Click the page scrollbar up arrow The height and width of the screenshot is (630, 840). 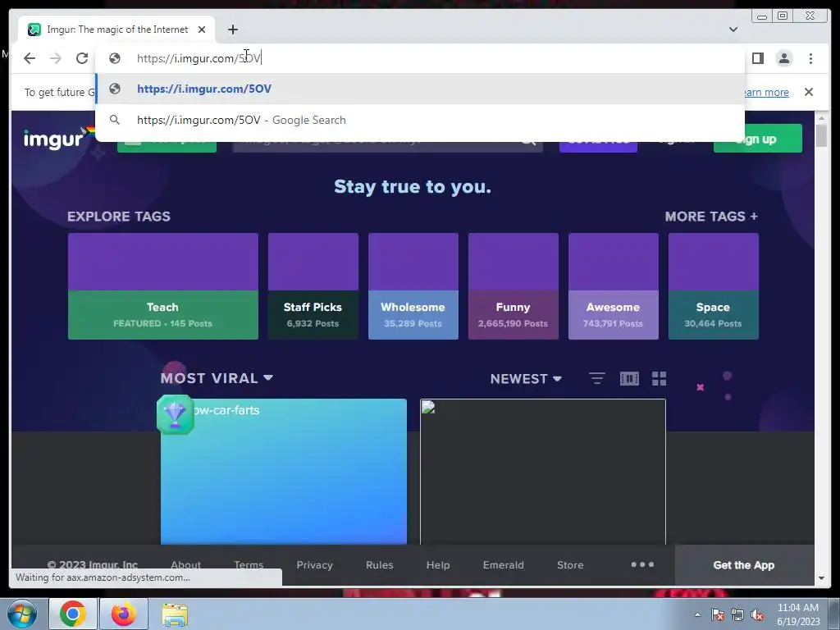tap(821, 117)
